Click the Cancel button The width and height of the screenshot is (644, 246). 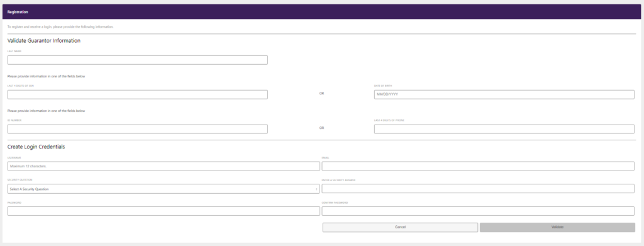click(x=400, y=227)
